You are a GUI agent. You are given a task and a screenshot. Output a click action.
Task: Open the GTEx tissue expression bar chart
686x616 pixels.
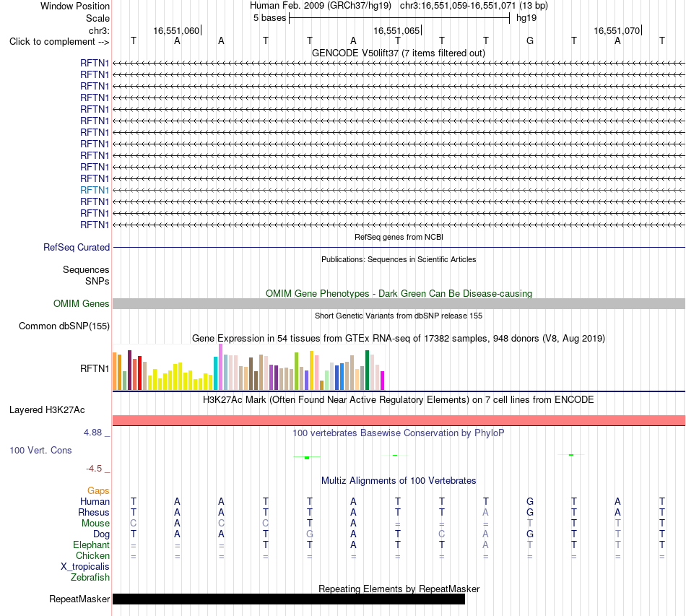pyautogui.click(x=248, y=367)
